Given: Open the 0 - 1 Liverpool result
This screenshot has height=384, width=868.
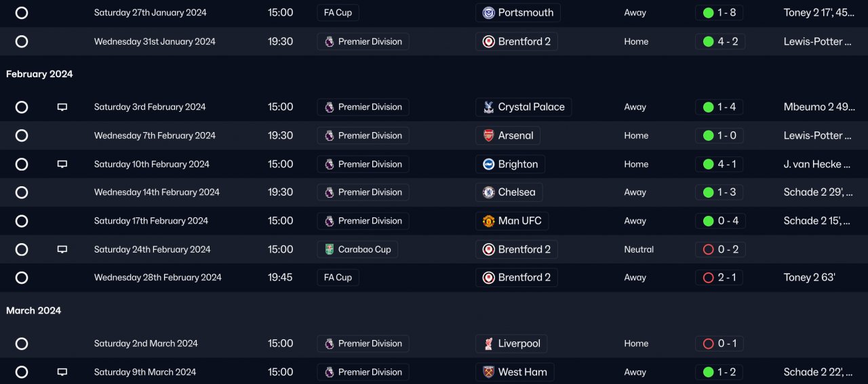Looking at the screenshot, I should [719, 343].
